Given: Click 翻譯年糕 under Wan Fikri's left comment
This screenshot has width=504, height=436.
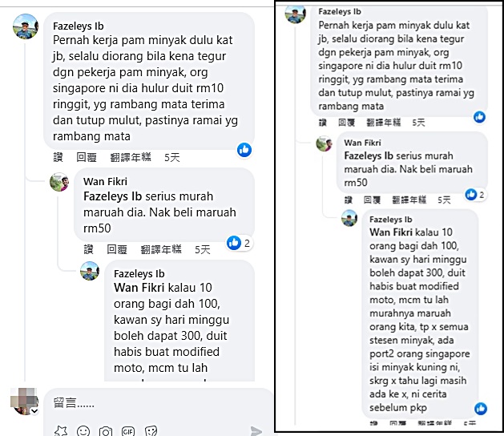Looking at the screenshot, I should tap(161, 249).
